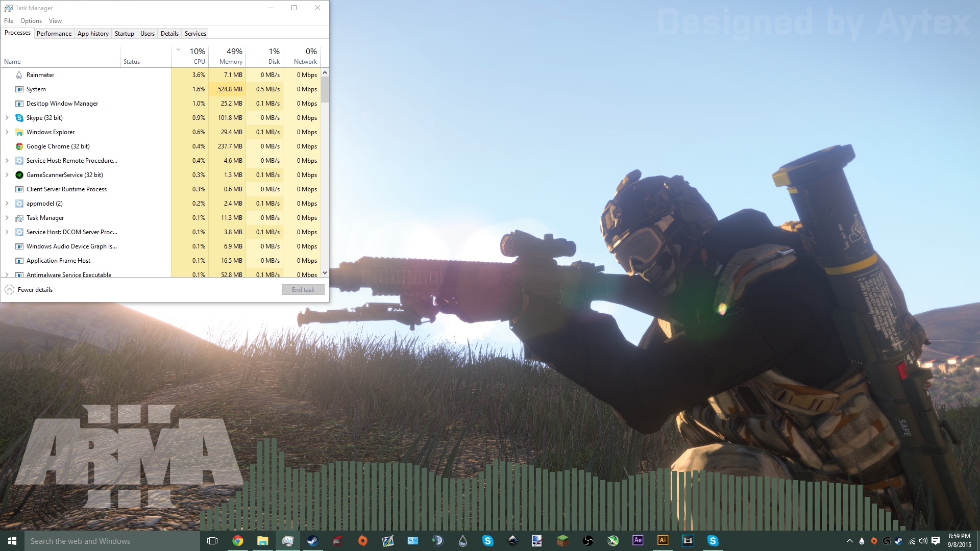Viewport: 980px width, 551px height.
Task: Select the System process row
Action: pos(161,89)
